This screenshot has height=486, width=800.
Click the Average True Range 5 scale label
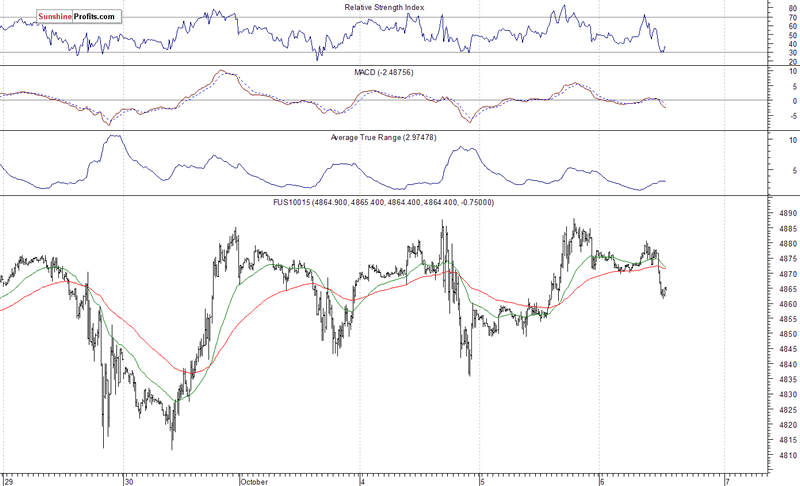[794, 171]
